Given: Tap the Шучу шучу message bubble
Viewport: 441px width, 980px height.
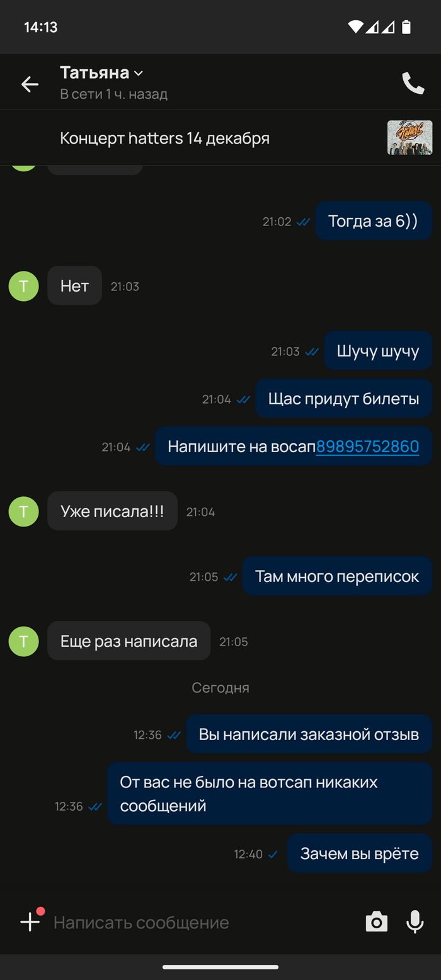Looking at the screenshot, I should 378,350.
